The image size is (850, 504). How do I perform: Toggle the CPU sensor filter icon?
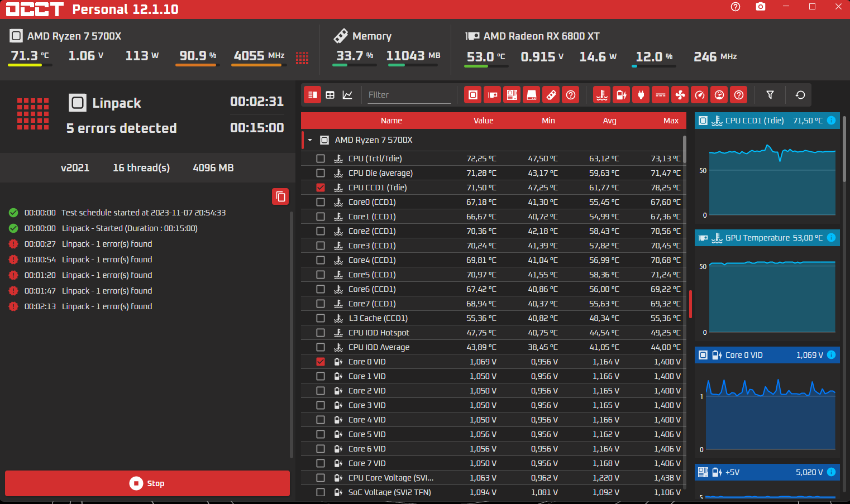(x=473, y=95)
